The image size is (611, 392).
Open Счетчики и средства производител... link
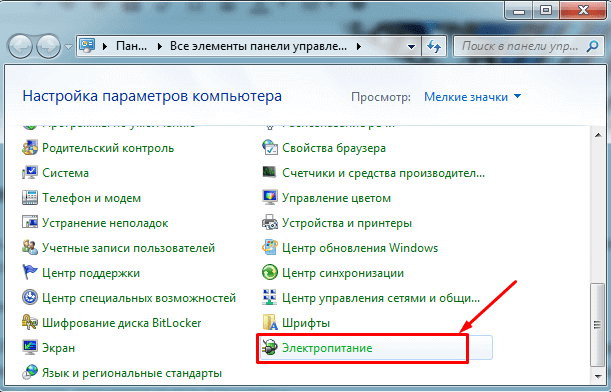[x=383, y=173]
